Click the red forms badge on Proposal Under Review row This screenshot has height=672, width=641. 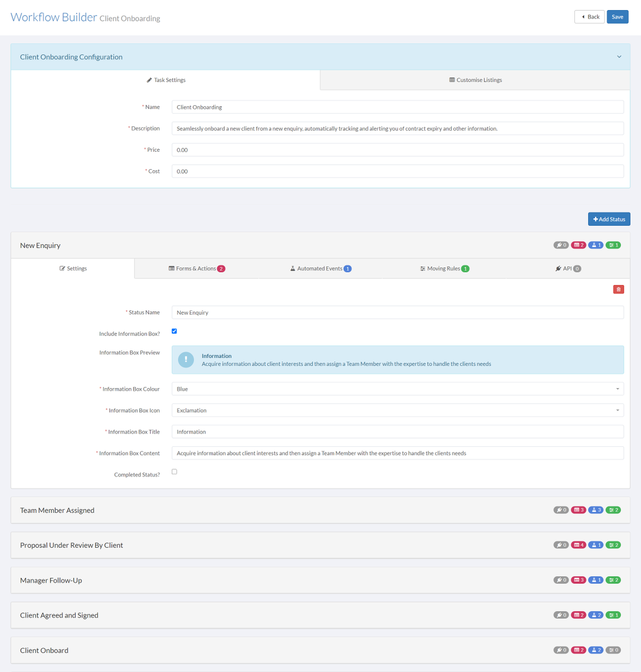(x=578, y=545)
